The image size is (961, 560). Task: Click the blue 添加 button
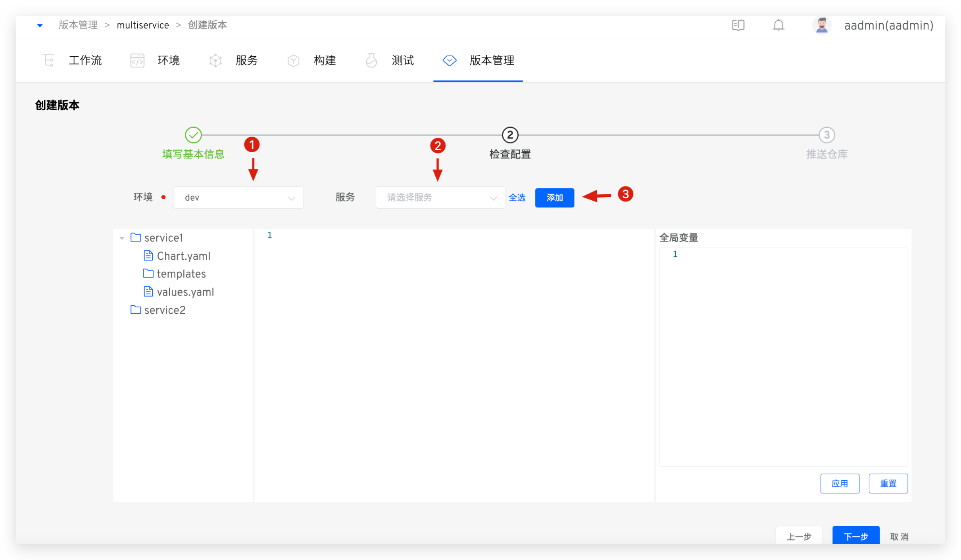click(x=554, y=198)
